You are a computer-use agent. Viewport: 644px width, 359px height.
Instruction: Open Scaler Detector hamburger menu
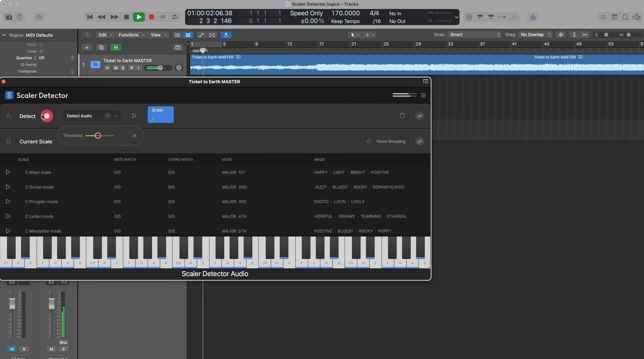click(423, 95)
